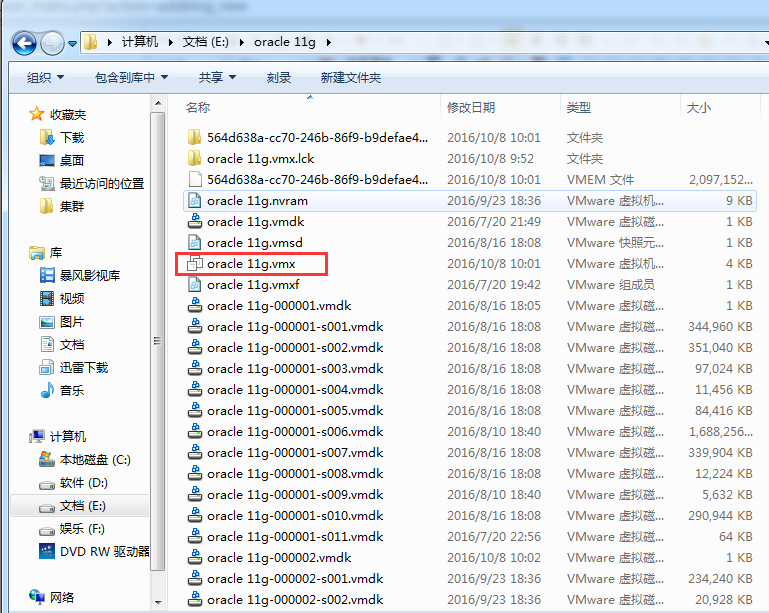Click the navigation pane scrollbar thumb
This screenshot has width=769, height=613.
tap(157, 341)
